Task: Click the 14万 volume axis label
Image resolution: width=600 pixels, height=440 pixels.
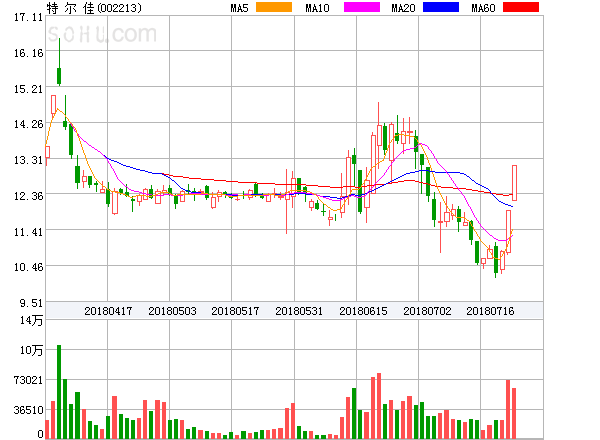Action: pos(31,320)
